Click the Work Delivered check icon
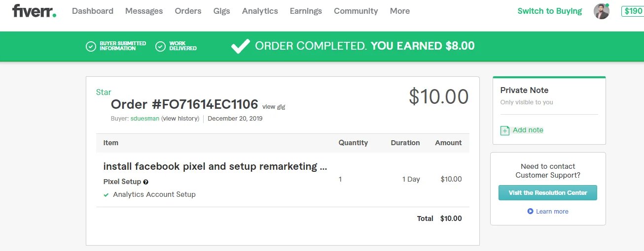 [160, 47]
